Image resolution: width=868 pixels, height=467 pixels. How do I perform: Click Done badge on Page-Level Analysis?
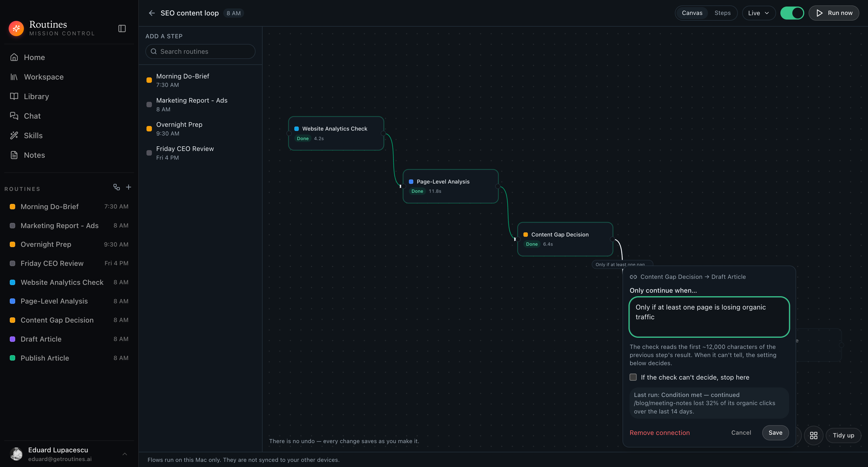pos(417,191)
